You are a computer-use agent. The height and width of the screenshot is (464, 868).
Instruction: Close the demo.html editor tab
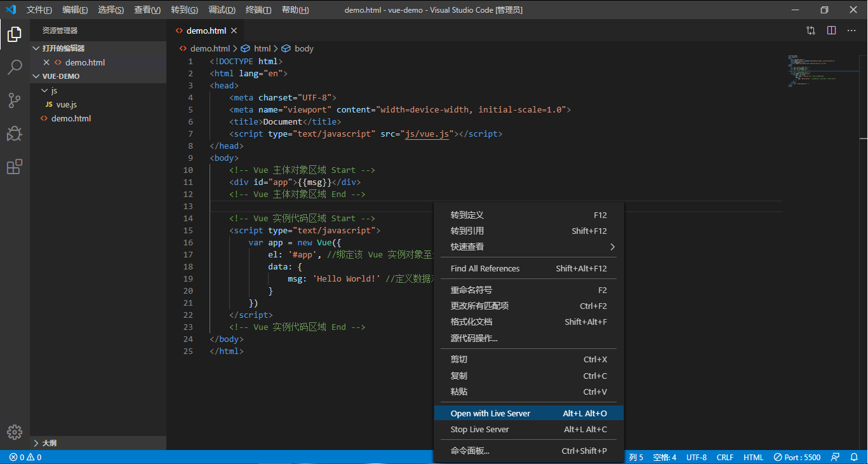234,31
